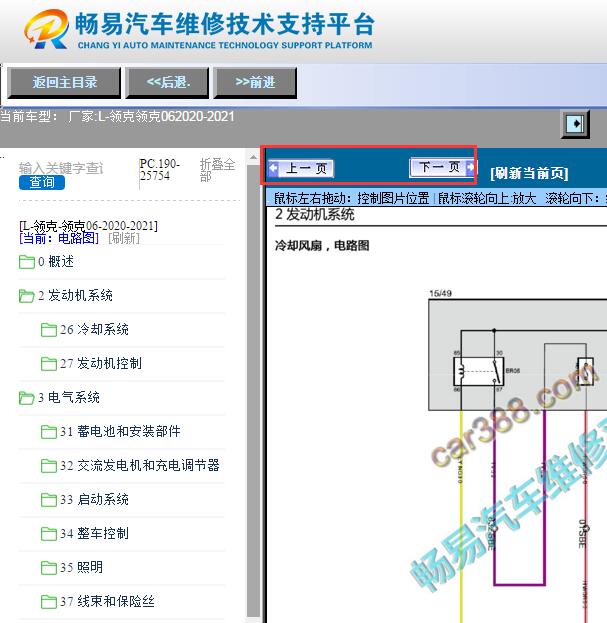The height and width of the screenshot is (623, 607).
Task: Select the 33 启动系统 tree item
Action: point(94,499)
